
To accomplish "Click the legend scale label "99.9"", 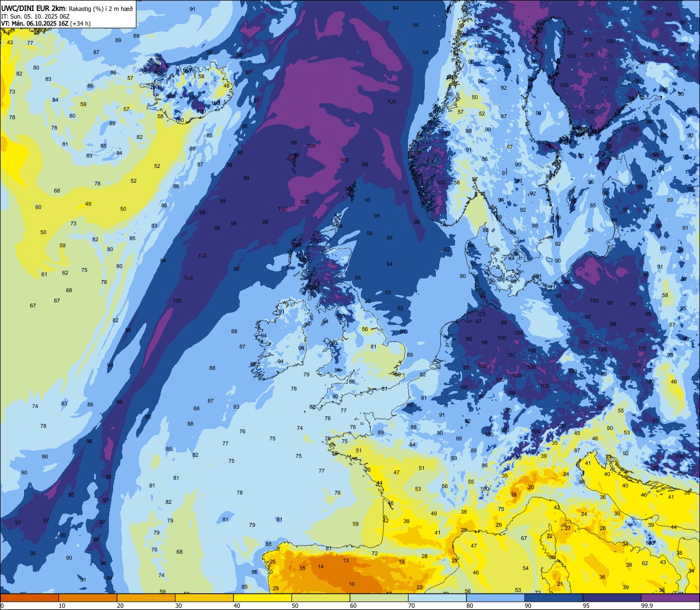I will [647, 606].
